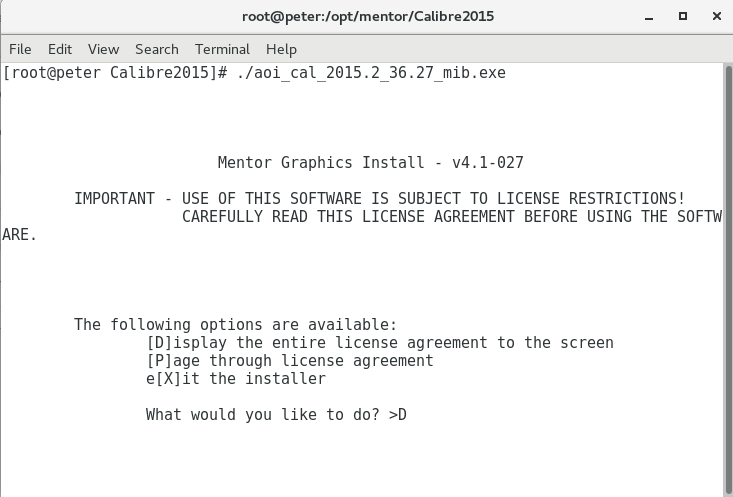Open the Edit menu
Screen dimensions: 733x497
pyautogui.click(x=60, y=49)
